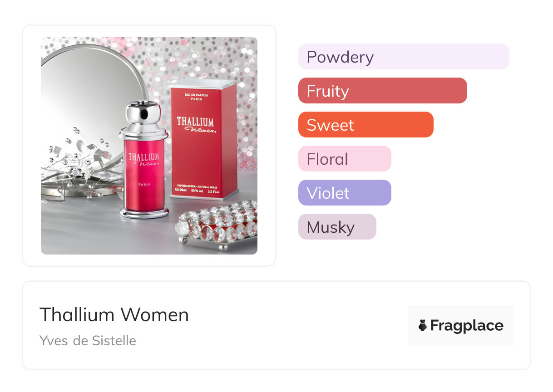Click the Violet accord bar
The height and width of the screenshot is (392, 553).
coord(344,193)
